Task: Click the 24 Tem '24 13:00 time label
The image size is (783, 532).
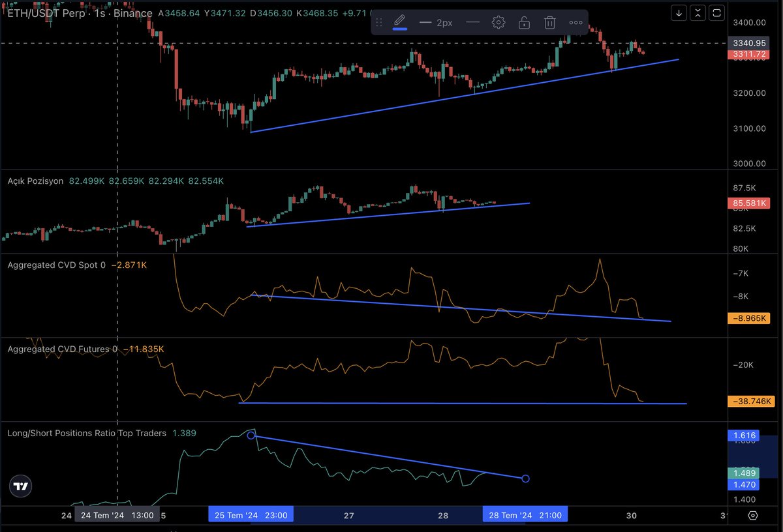Action: [x=117, y=515]
